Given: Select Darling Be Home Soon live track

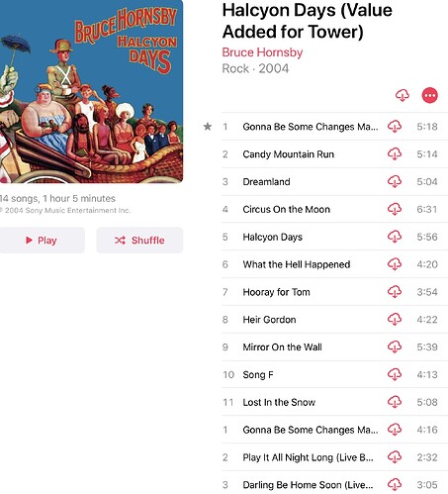Looking at the screenshot, I should pos(334,484).
